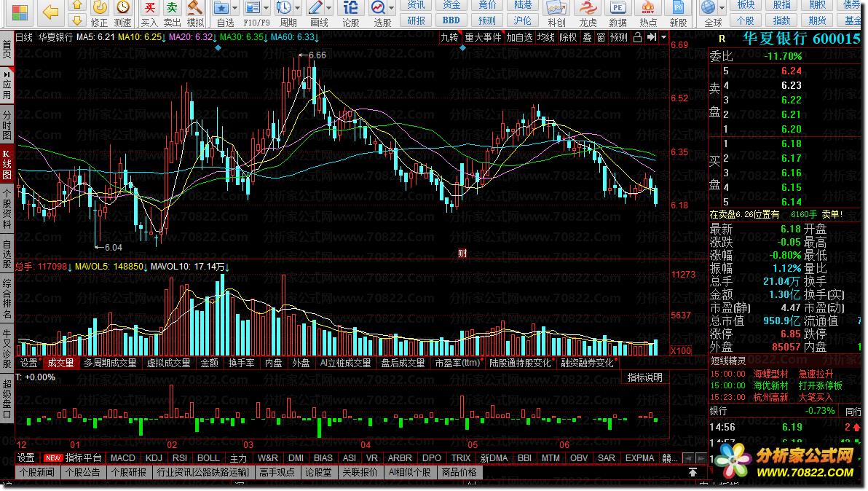
Task: Open 分时图 sidebar tab
Action: (7, 125)
